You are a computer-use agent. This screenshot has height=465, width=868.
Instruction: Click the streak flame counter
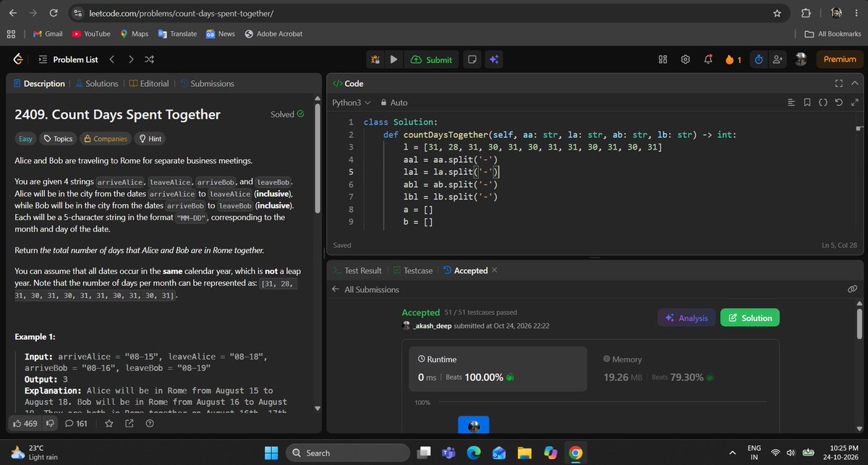point(733,59)
